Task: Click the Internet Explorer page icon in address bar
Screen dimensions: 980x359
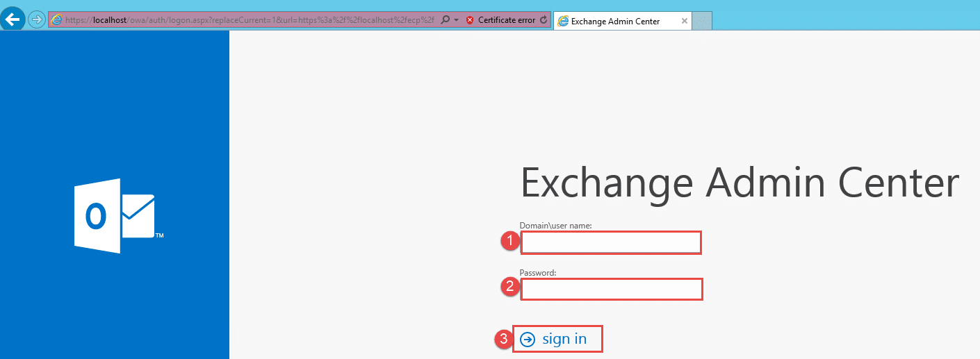Action: pos(56,20)
